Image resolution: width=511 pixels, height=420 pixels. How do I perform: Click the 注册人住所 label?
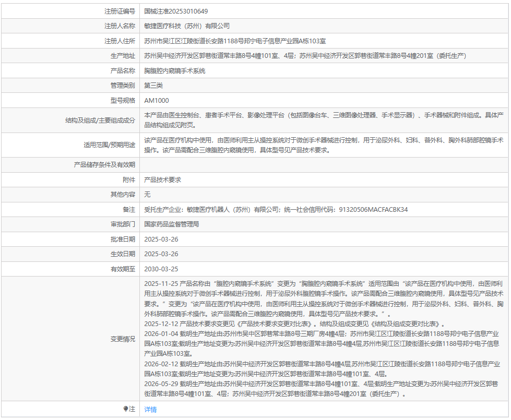point(120,41)
